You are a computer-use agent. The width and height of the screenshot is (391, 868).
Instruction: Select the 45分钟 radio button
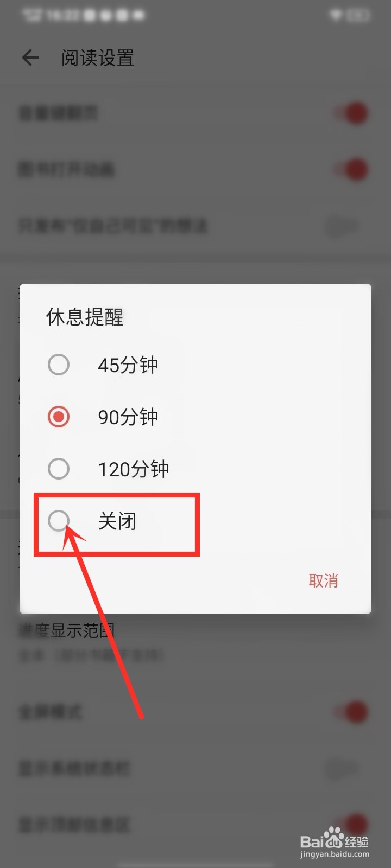point(59,365)
